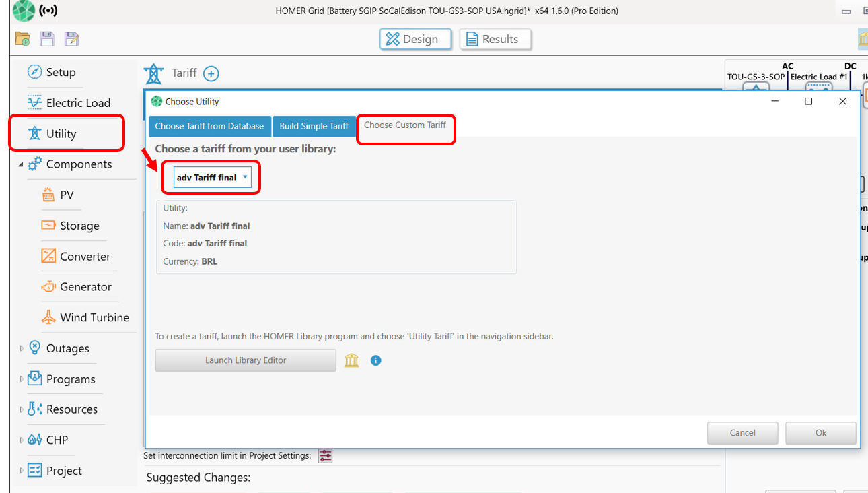Confirm with the Ok button
The width and height of the screenshot is (868, 493).
click(x=820, y=433)
